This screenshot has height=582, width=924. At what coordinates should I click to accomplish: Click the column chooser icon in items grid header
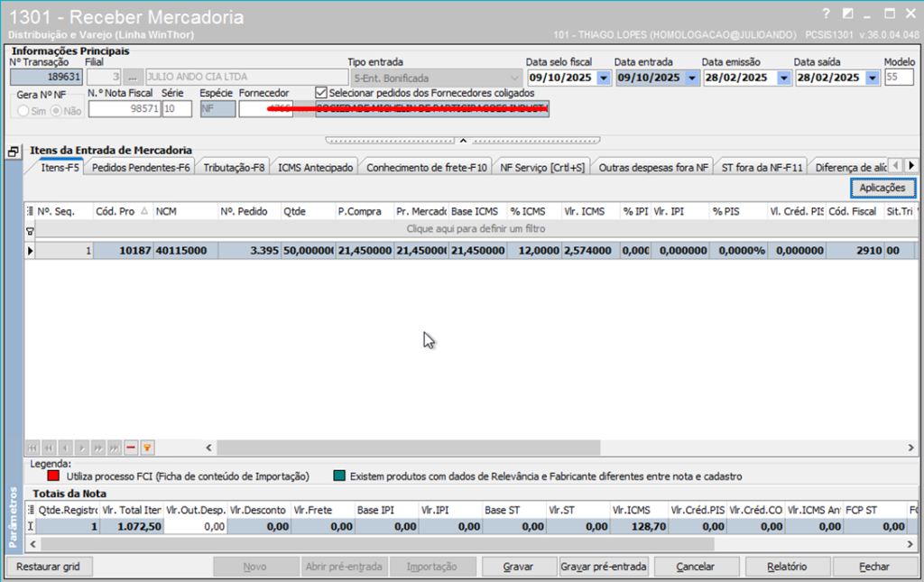pyautogui.click(x=30, y=211)
